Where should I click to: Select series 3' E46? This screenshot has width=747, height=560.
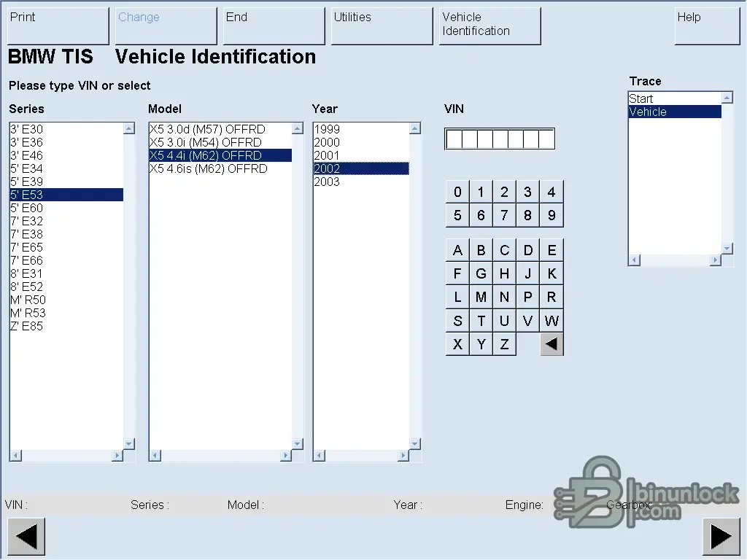[x=66, y=155]
